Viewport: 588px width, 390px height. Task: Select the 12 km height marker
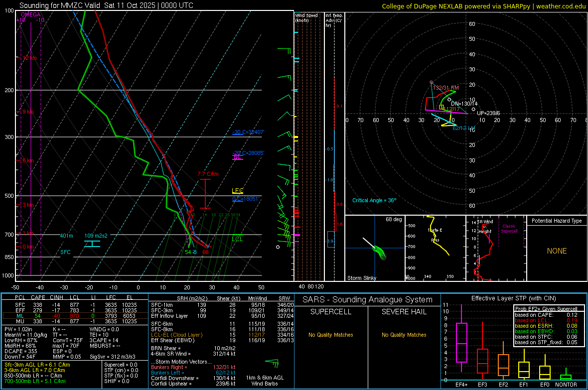pyautogui.click(x=29, y=58)
